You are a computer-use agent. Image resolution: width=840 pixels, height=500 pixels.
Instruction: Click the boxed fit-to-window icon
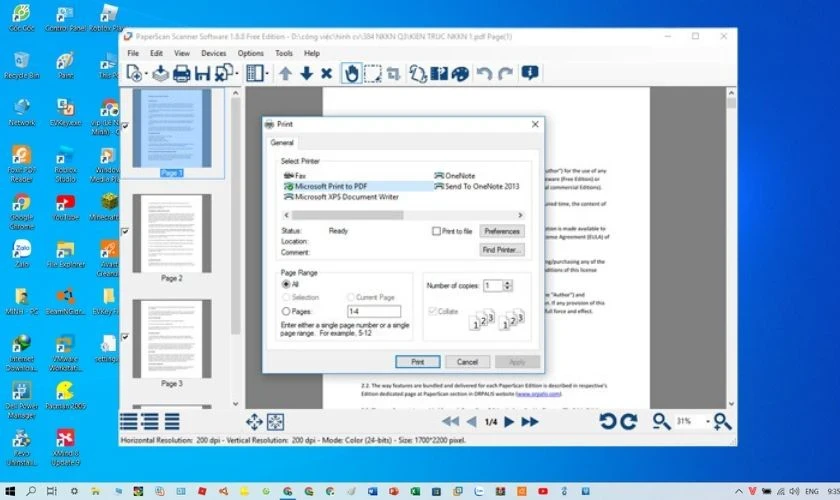(275, 422)
